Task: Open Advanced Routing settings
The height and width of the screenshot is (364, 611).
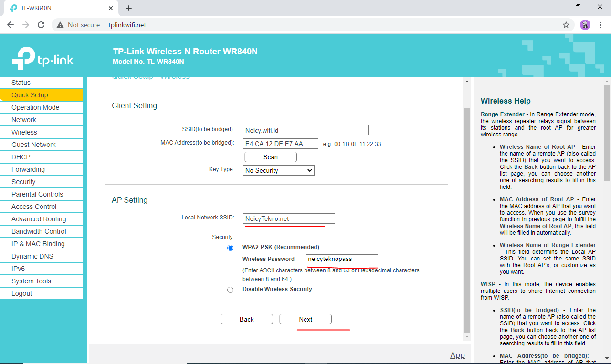Action: coord(41,219)
